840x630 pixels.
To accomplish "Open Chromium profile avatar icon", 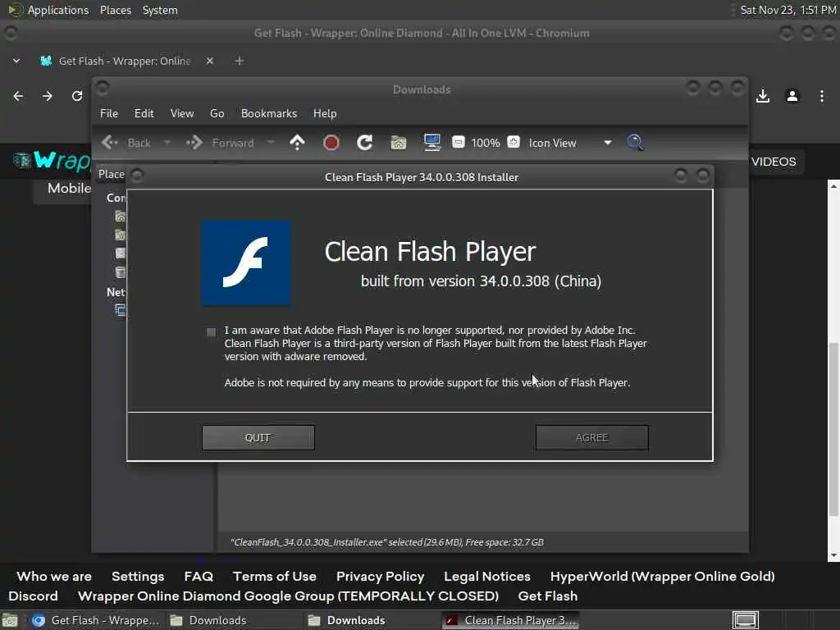I will coord(792,96).
